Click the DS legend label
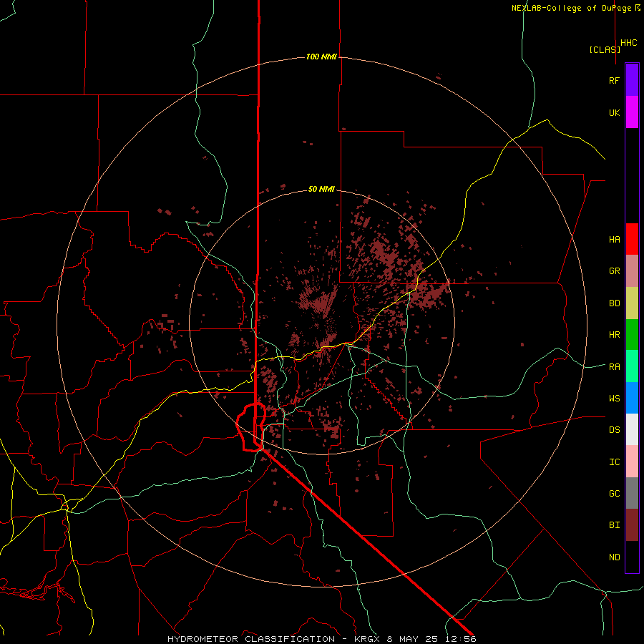644x644 pixels. pyautogui.click(x=614, y=430)
